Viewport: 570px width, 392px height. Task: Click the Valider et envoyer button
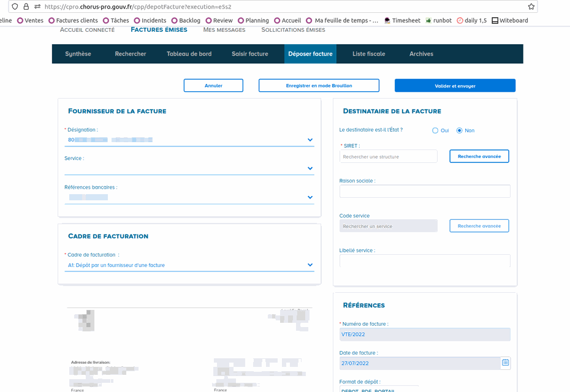[455, 86]
